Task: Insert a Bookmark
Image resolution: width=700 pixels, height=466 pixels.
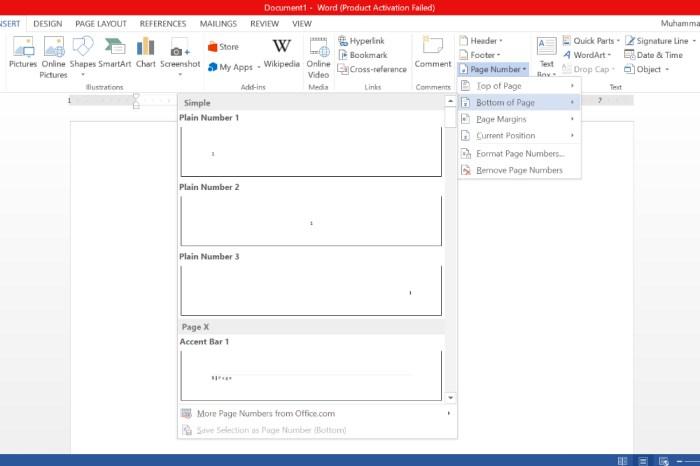Action: pyautogui.click(x=363, y=55)
